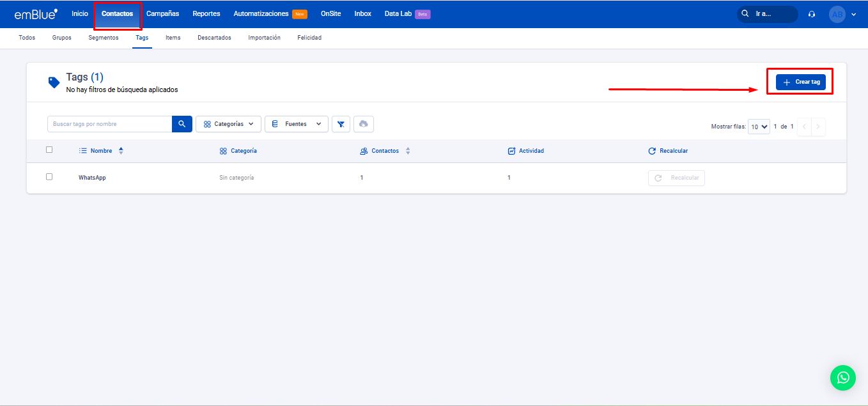
Task: Open the green WhatsApp chat bubble
Action: (842, 378)
